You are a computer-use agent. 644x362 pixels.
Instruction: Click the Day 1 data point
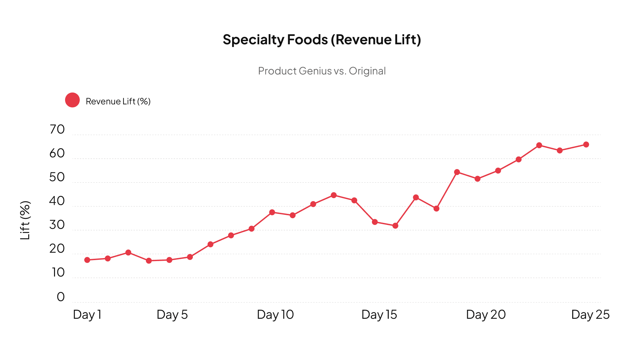(x=87, y=260)
